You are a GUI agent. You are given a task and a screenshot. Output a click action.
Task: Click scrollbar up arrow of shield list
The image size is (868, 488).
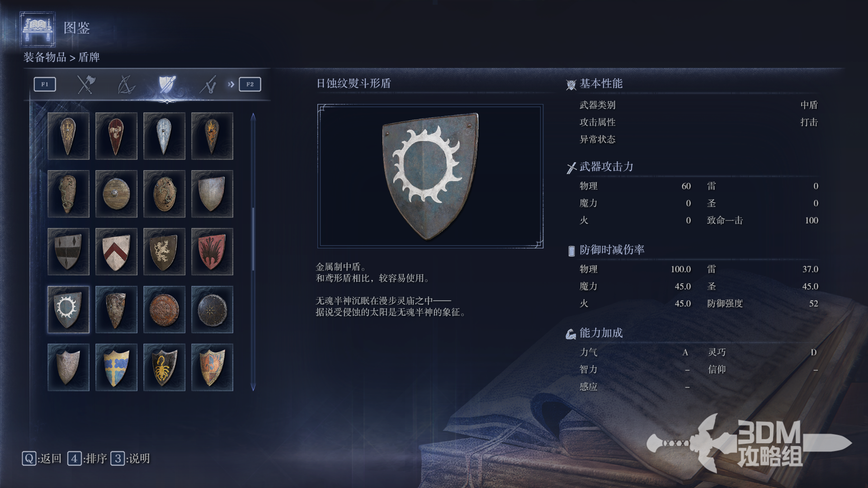pyautogui.click(x=253, y=117)
